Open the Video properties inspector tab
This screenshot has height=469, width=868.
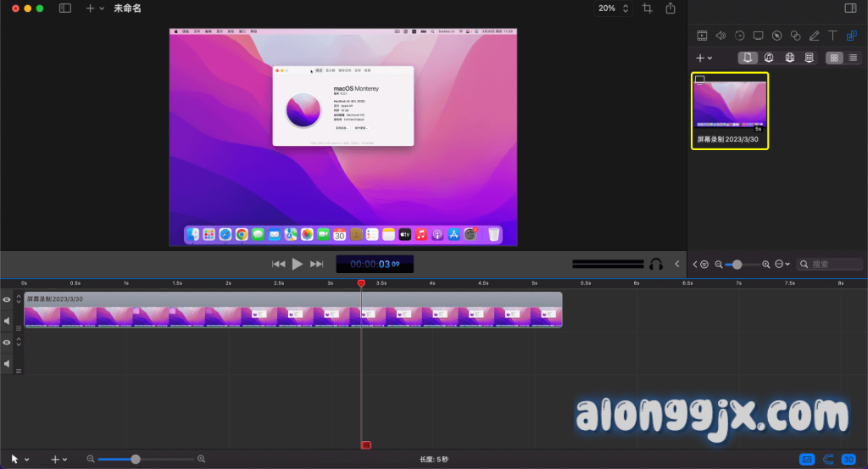(x=702, y=36)
